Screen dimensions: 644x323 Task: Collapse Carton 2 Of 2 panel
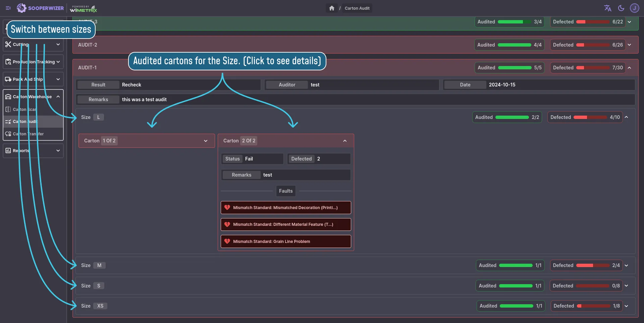[345, 141]
